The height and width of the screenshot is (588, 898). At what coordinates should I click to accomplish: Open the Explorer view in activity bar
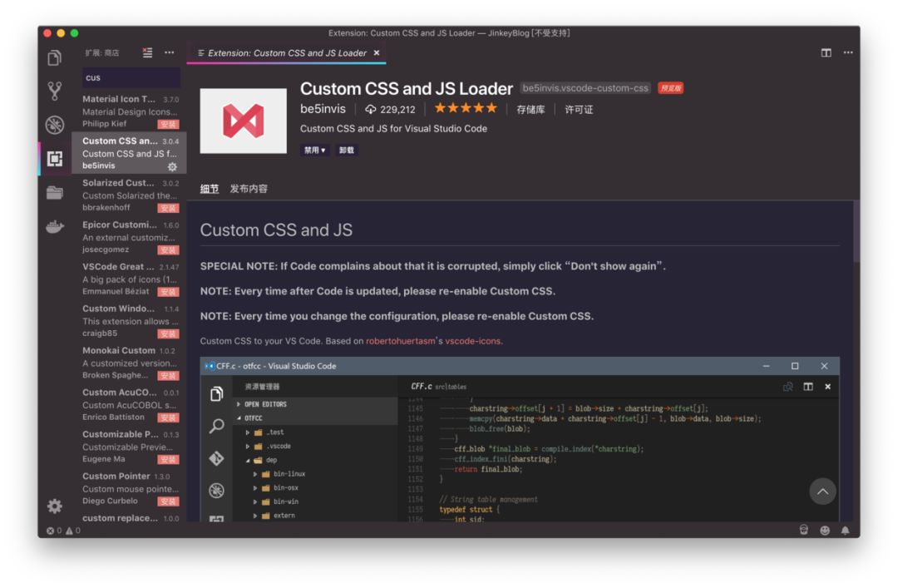pos(54,57)
